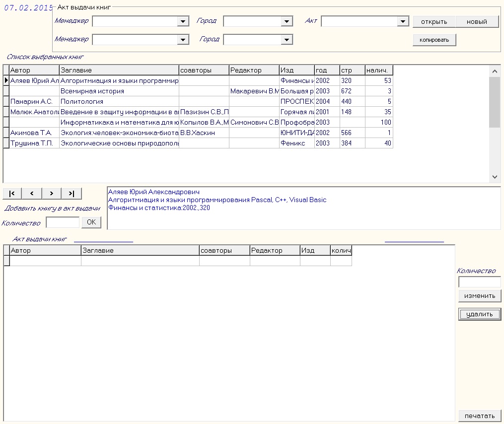
Task: Go to previous record navigation button
Action: pos(32,194)
